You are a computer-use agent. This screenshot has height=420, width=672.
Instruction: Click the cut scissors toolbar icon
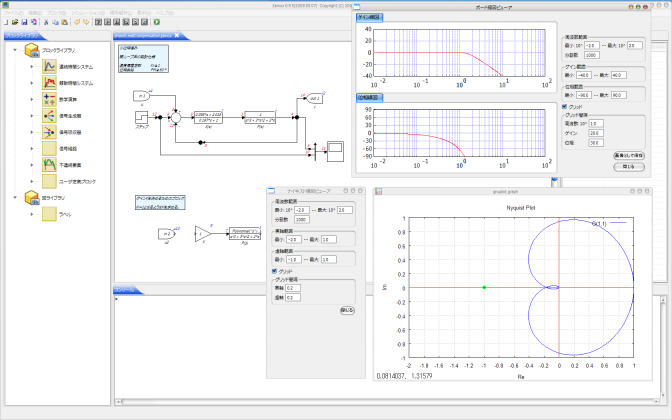click(x=46, y=21)
